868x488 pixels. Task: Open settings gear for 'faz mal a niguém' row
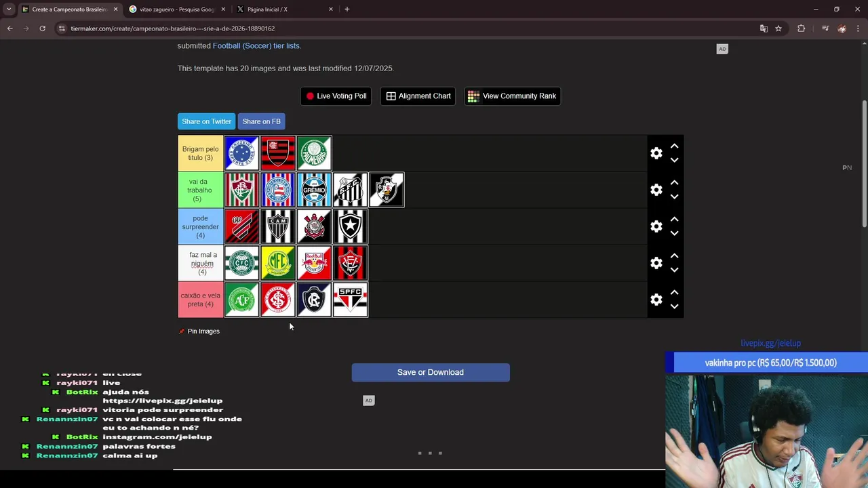point(656,263)
